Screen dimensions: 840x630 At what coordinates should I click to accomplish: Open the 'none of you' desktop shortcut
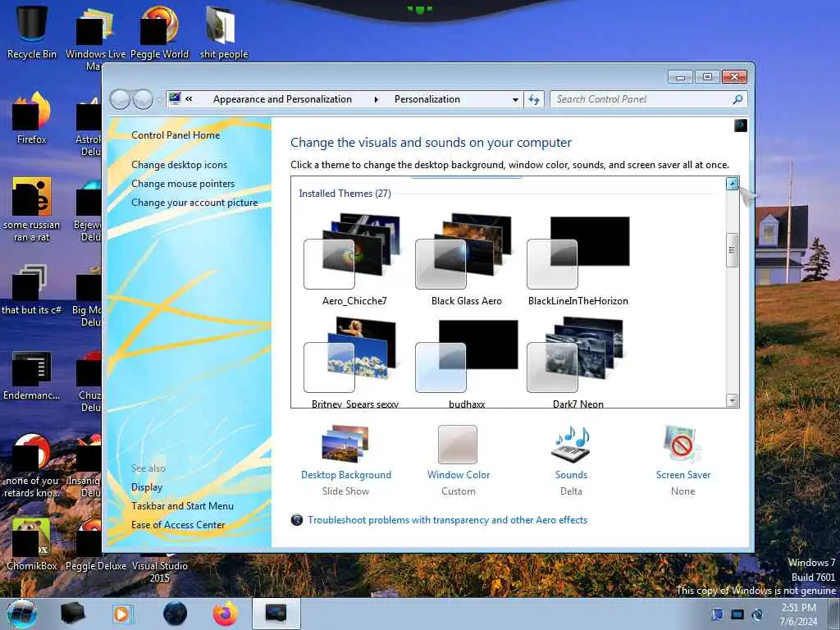(32, 465)
